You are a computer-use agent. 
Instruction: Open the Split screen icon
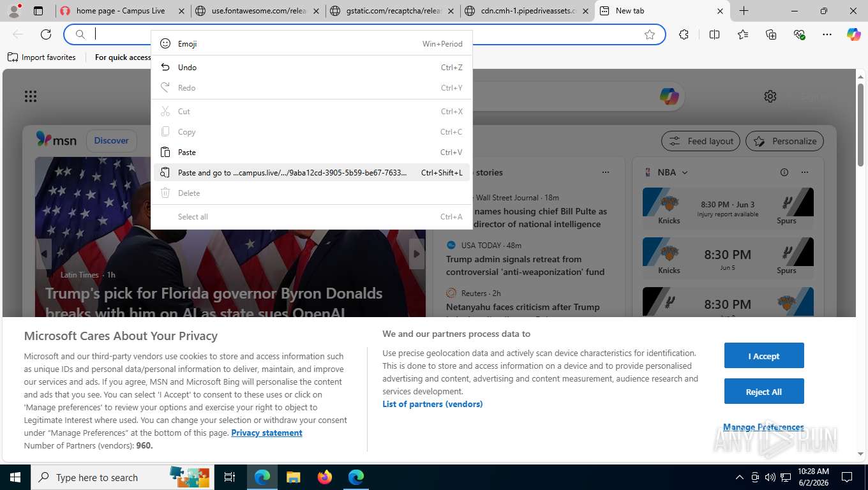(x=714, y=34)
